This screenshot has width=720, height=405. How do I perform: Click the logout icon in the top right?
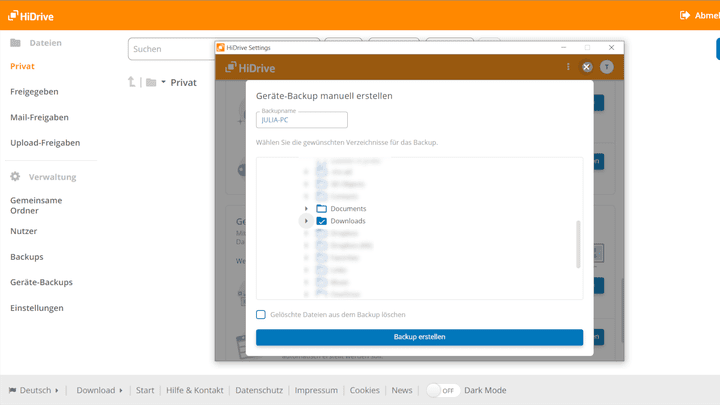(x=685, y=15)
